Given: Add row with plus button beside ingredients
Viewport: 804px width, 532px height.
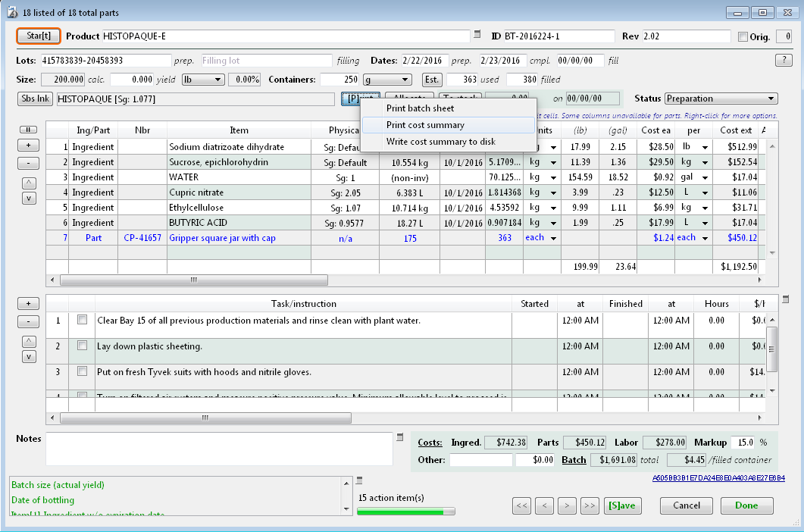Looking at the screenshot, I should coord(28,146).
